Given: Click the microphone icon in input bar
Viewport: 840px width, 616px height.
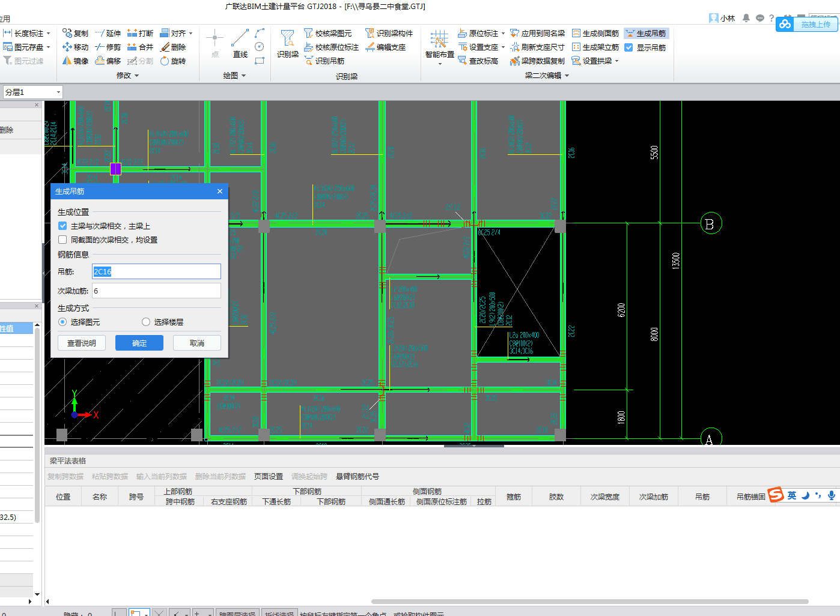Looking at the screenshot, I should (x=831, y=495).
